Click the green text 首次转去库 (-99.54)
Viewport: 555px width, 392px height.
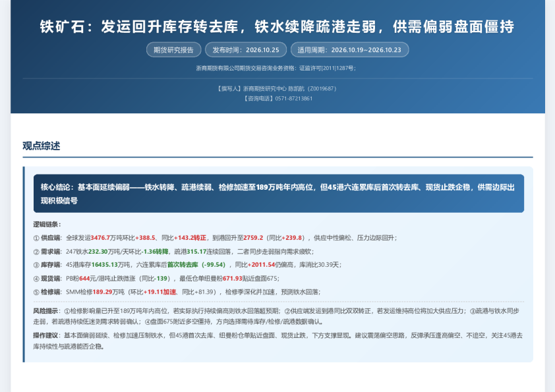(196, 265)
